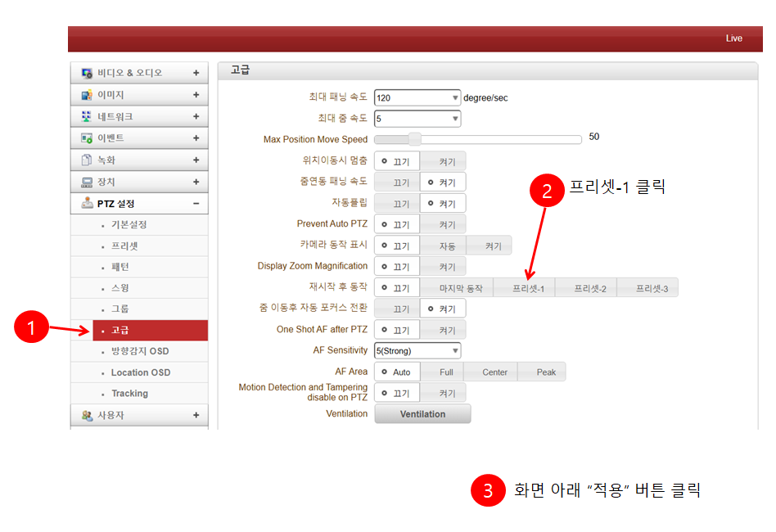Set 재시작 후 동작 to 프리셋-2
The height and width of the screenshot is (532, 776).
(x=586, y=287)
